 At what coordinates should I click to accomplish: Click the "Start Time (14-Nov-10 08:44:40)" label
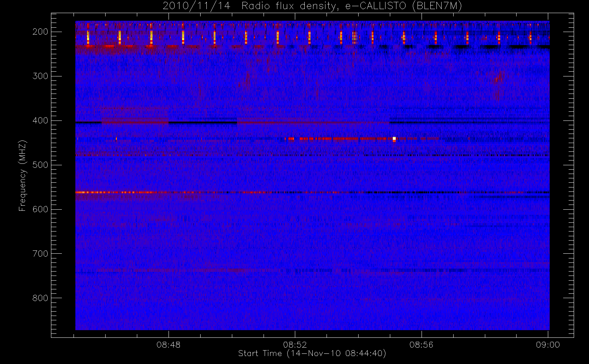coord(312,353)
